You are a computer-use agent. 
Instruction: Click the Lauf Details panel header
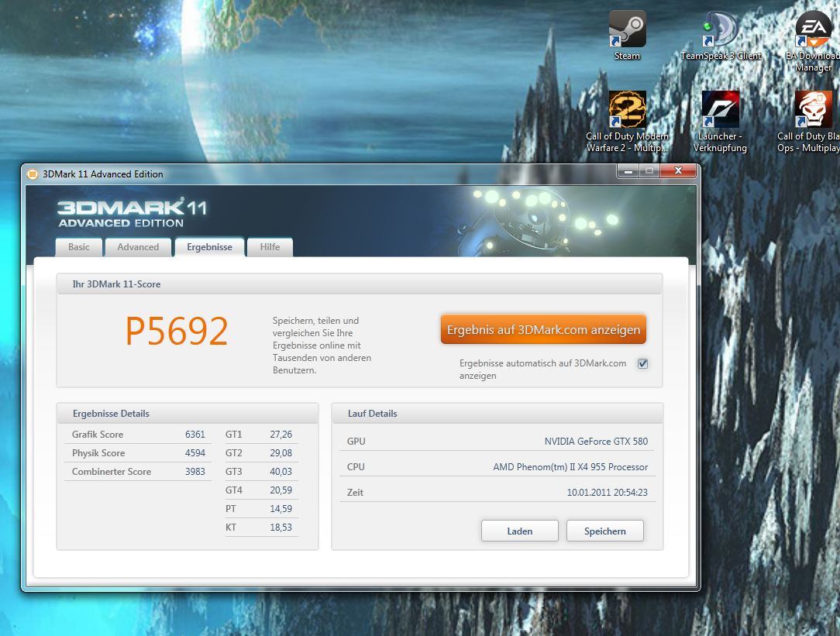tap(497, 414)
